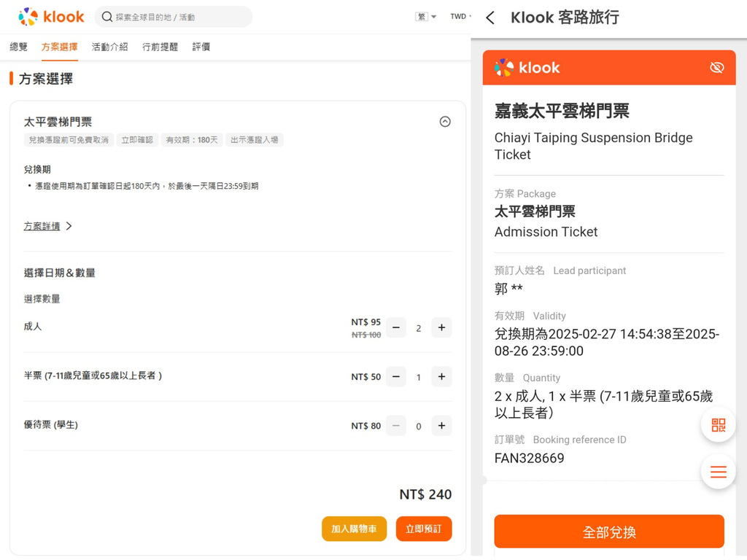Click the 兌換憑證前可免費取消 tag
747x560 pixels.
coord(69,140)
